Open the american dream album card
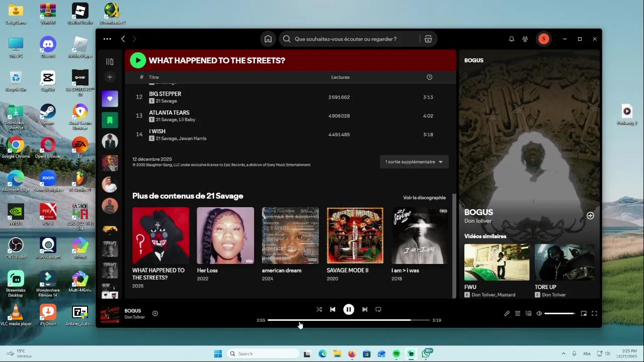 tap(290, 245)
